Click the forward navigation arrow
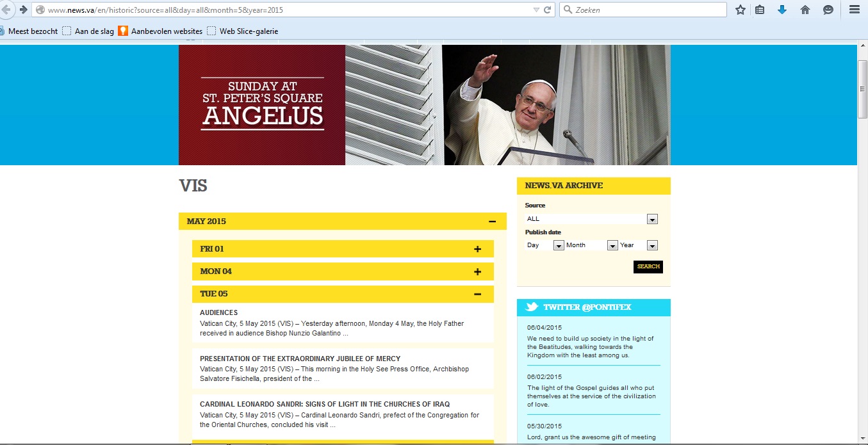This screenshot has height=445, width=868. (x=24, y=10)
